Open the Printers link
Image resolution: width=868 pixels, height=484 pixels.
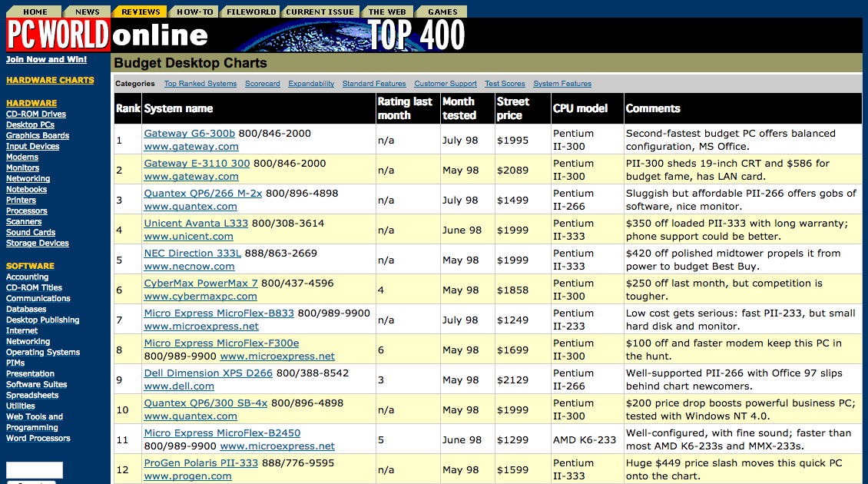coord(21,200)
